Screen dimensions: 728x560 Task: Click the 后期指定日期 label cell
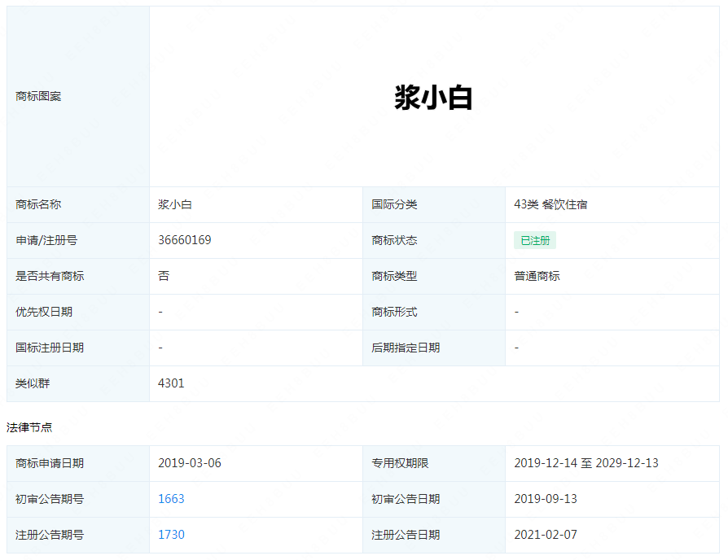434,348
